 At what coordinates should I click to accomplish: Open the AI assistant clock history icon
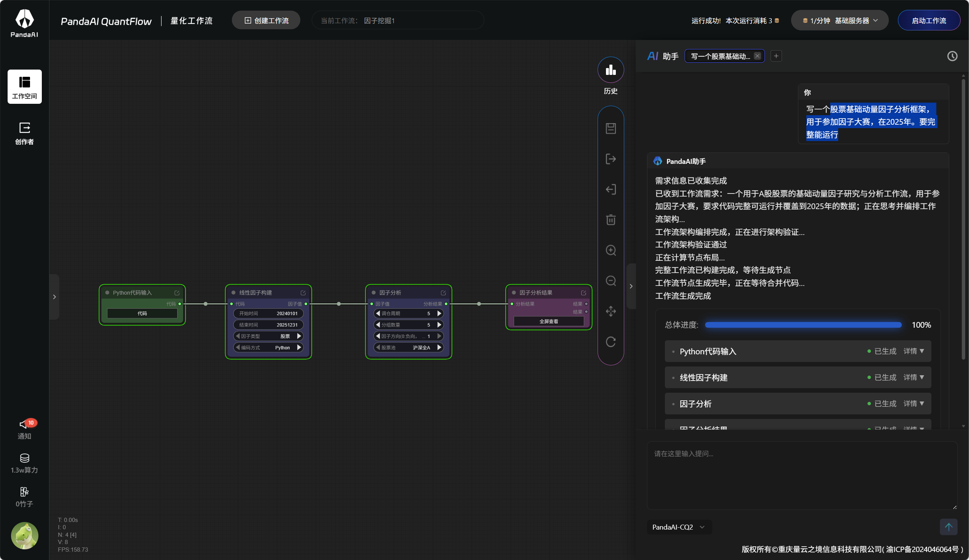tap(952, 56)
